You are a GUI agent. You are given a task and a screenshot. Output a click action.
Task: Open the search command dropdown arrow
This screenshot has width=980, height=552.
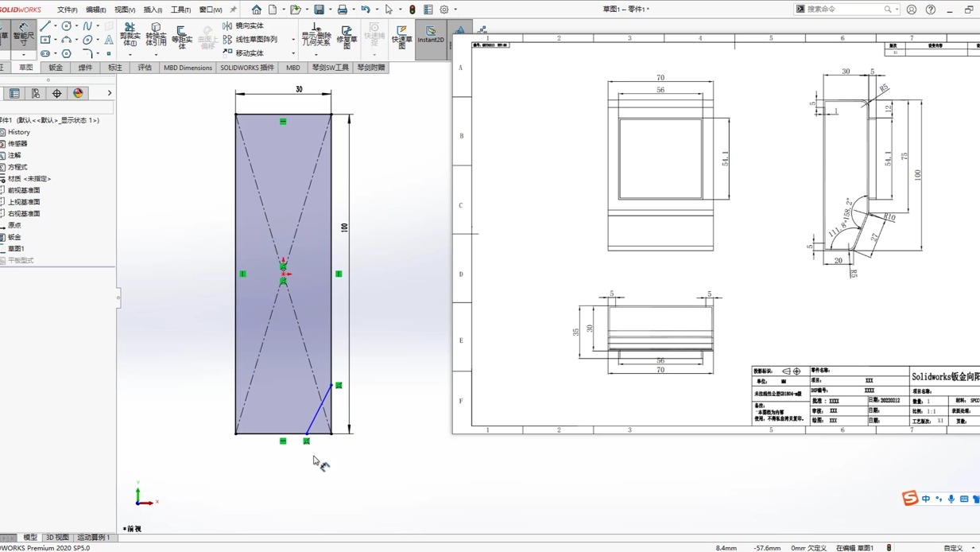(897, 10)
